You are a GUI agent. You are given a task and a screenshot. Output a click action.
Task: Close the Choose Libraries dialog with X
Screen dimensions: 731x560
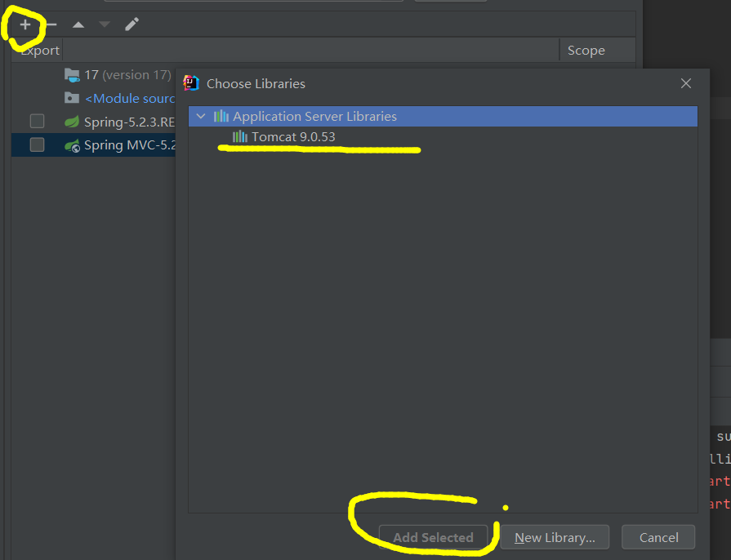coord(686,83)
